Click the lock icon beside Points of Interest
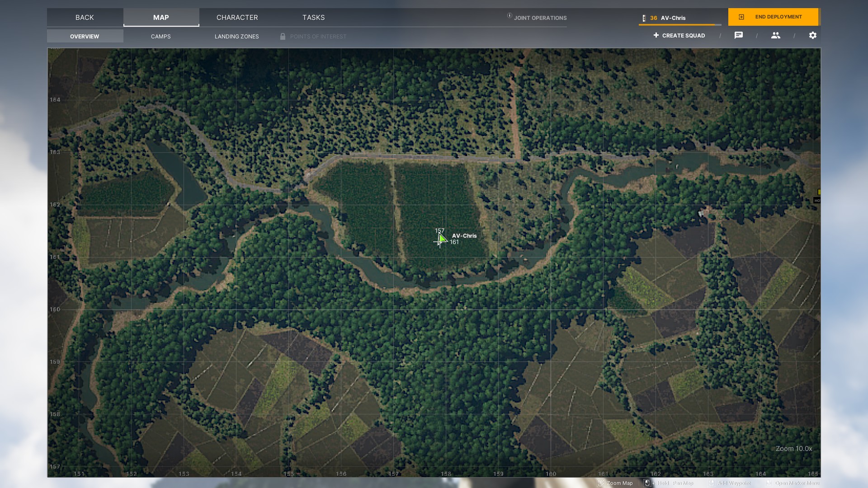Screen dimensions: 868x488 283,36
